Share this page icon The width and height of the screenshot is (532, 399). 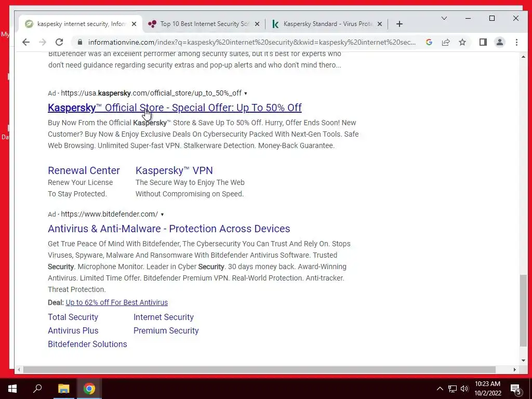[445, 42]
